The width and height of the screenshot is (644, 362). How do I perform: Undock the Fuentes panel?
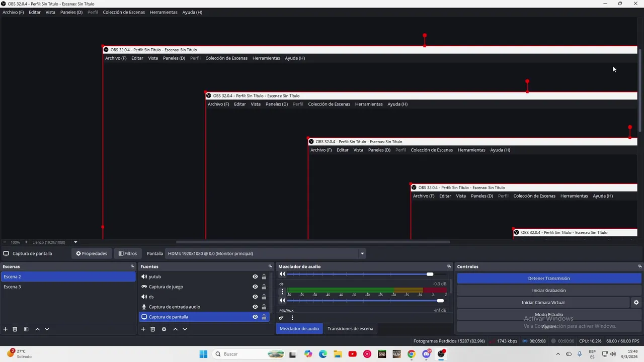[x=270, y=266]
